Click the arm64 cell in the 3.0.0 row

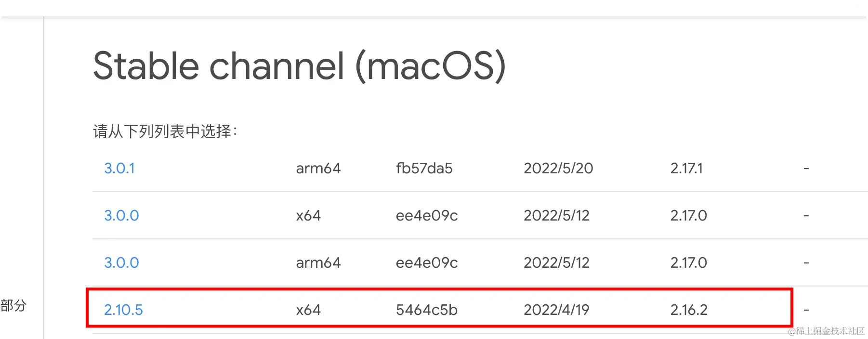click(318, 263)
